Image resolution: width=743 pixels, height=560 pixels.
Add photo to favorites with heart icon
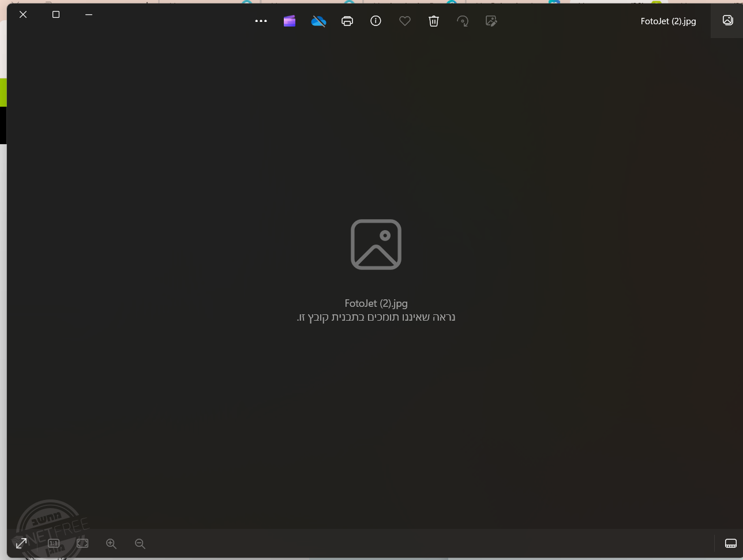click(x=405, y=21)
